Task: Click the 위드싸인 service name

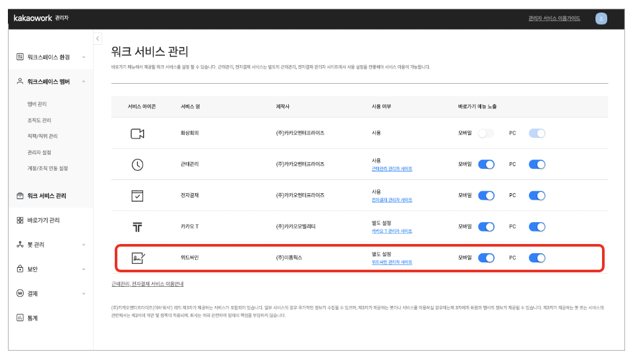Action: tap(189, 257)
